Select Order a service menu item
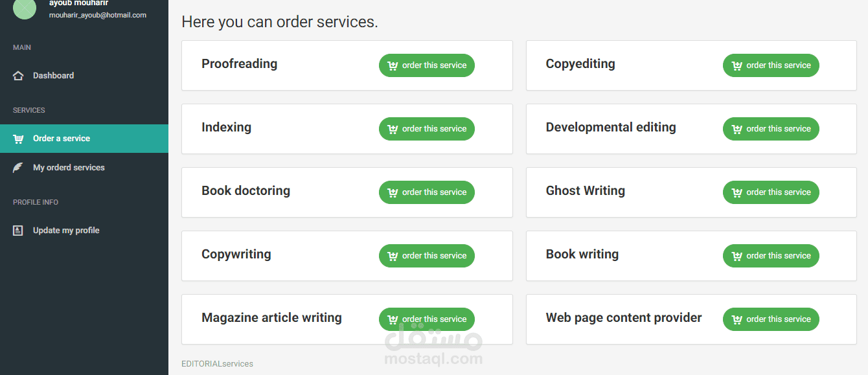The height and width of the screenshot is (375, 868). pyautogui.click(x=84, y=139)
